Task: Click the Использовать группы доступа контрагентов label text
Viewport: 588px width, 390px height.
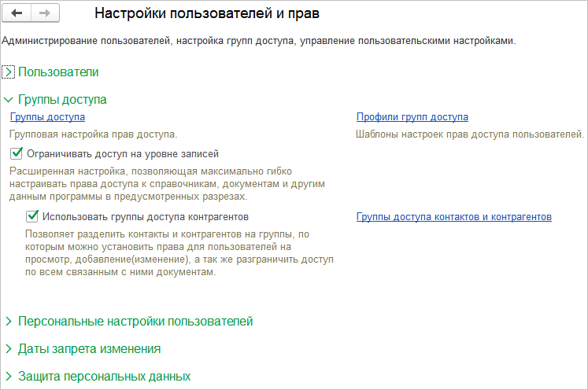Action: point(147,216)
